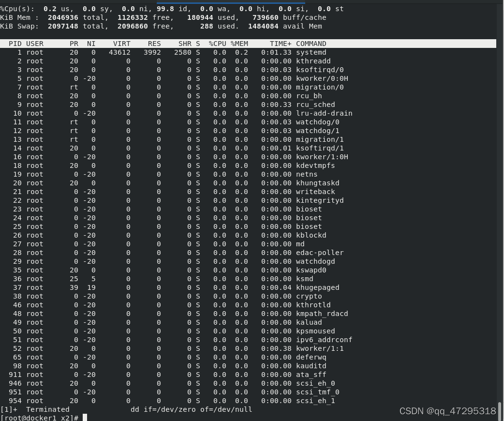Click the COMMAND column header

point(311,44)
